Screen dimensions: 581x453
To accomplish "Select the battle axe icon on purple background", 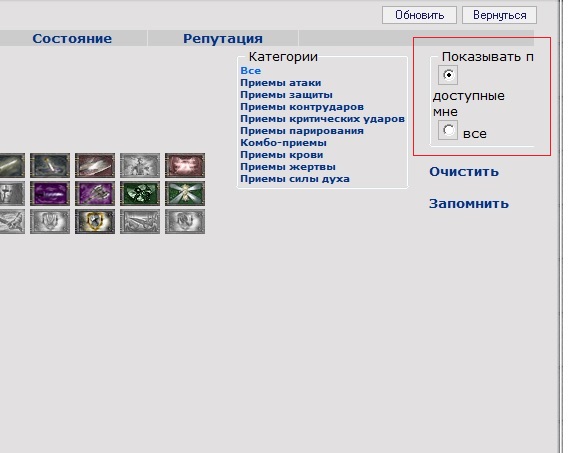I will (95, 193).
